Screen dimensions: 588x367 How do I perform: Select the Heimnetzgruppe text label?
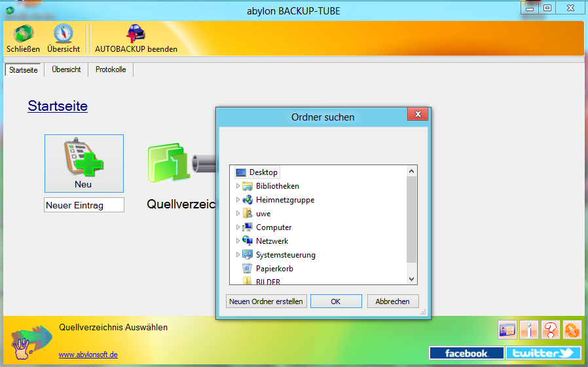tap(285, 200)
